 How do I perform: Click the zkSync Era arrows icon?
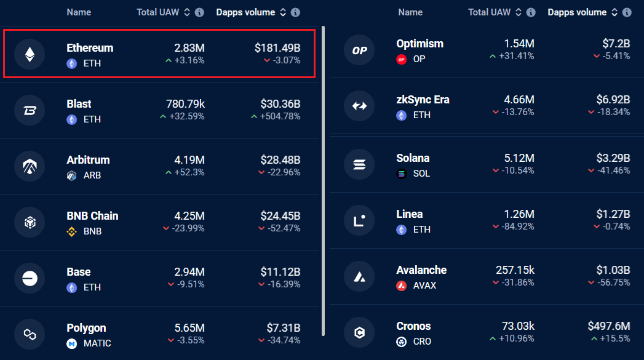(359, 106)
